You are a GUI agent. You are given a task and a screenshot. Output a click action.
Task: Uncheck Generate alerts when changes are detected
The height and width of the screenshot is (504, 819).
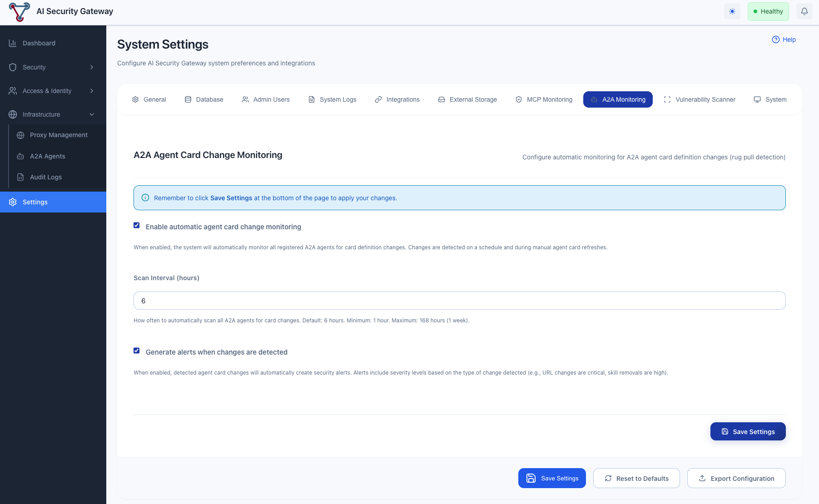pos(137,351)
